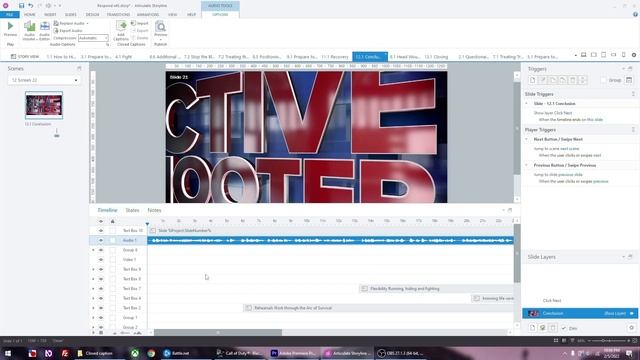Click the Story View icon
The width and height of the screenshot is (640, 360).
pos(13,56)
